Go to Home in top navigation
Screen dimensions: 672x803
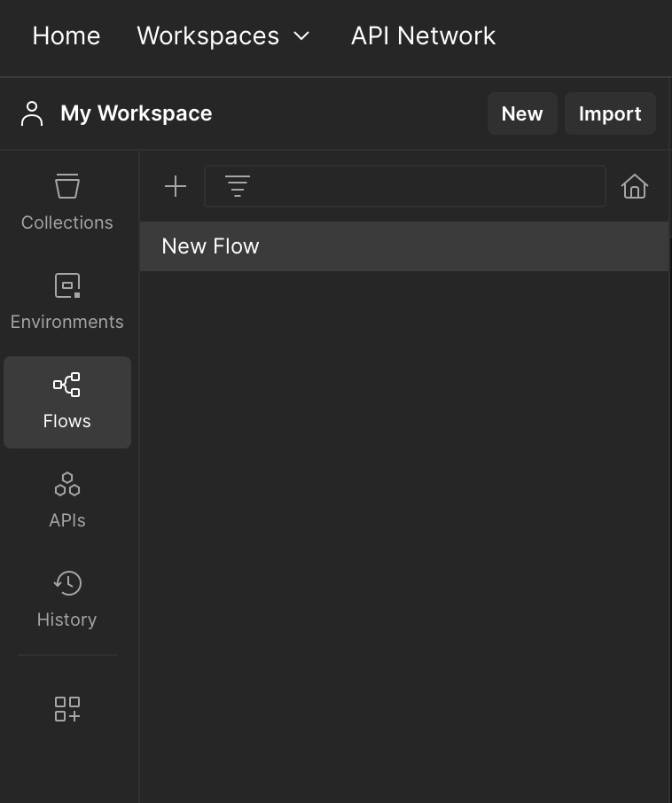pyautogui.click(x=66, y=36)
